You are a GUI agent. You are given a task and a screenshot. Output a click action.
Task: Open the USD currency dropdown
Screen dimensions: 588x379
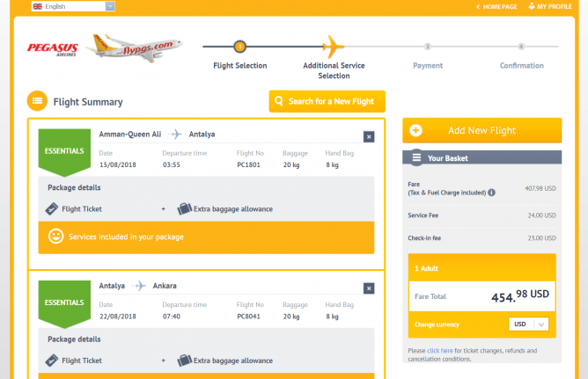click(x=529, y=324)
